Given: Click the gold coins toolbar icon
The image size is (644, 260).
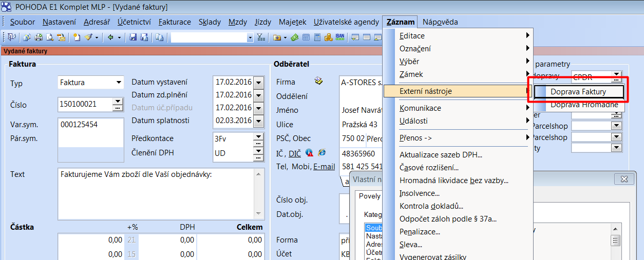Looking at the screenshot, I should 328,37.
